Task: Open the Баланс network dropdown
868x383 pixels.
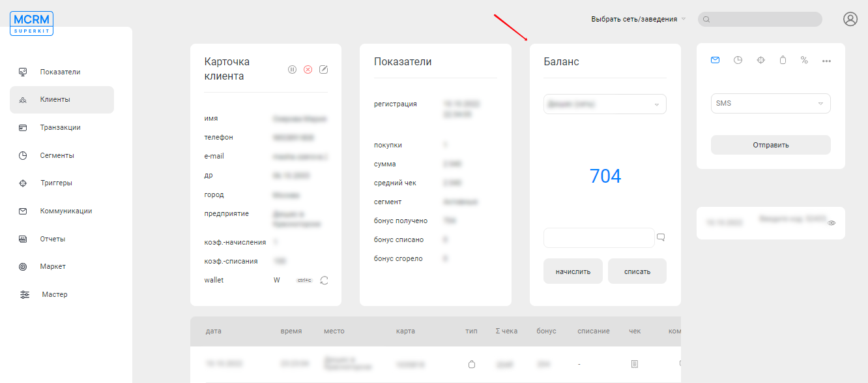Action: 605,104
